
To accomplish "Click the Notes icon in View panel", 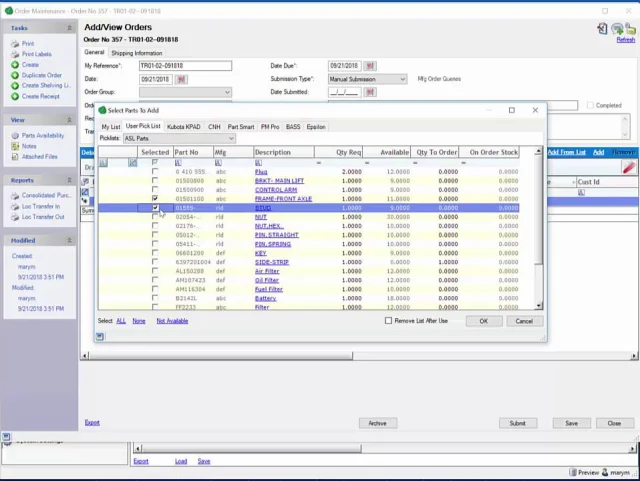I will [15, 146].
